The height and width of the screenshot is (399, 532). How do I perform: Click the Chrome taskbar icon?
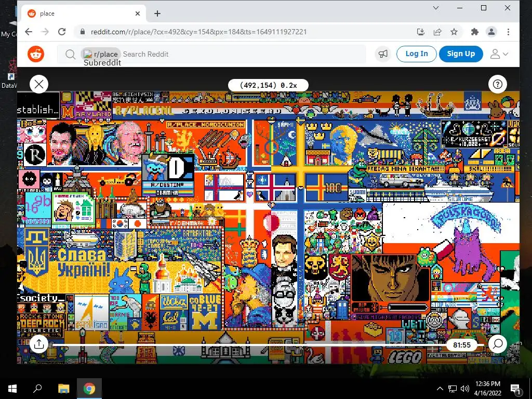coord(89,389)
